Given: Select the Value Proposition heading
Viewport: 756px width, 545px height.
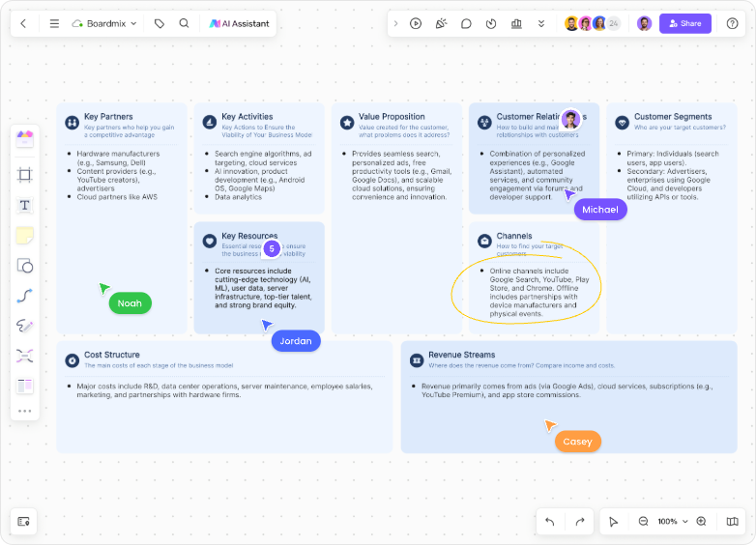Looking at the screenshot, I should (392, 117).
